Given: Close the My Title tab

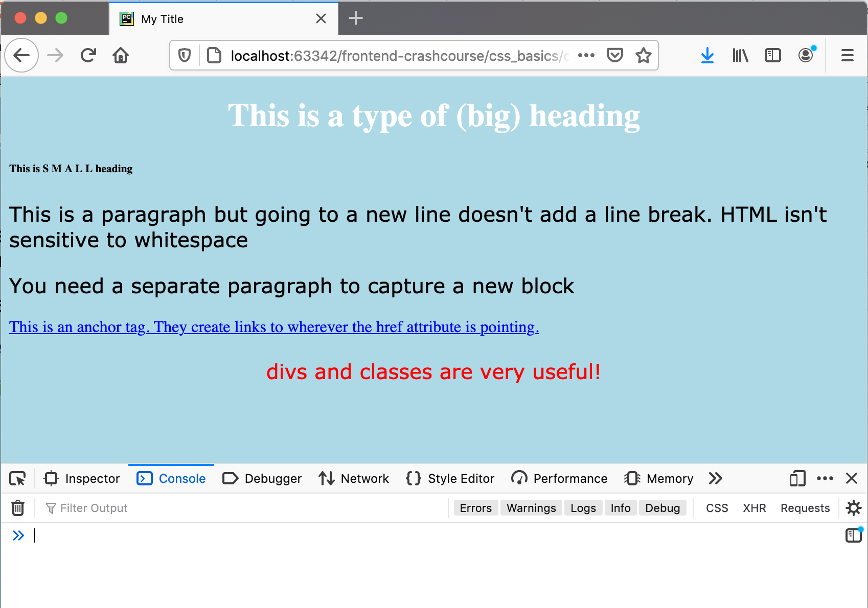Looking at the screenshot, I should (321, 19).
